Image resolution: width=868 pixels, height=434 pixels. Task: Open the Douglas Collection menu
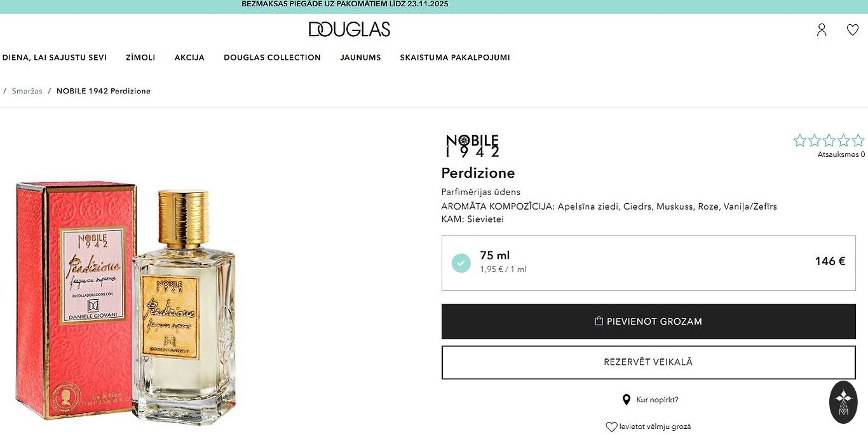272,57
